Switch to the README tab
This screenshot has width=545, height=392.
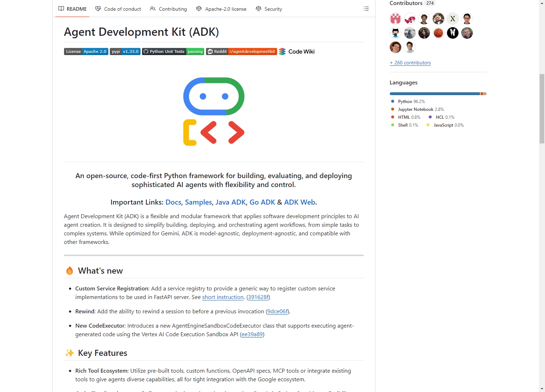pyautogui.click(x=73, y=9)
